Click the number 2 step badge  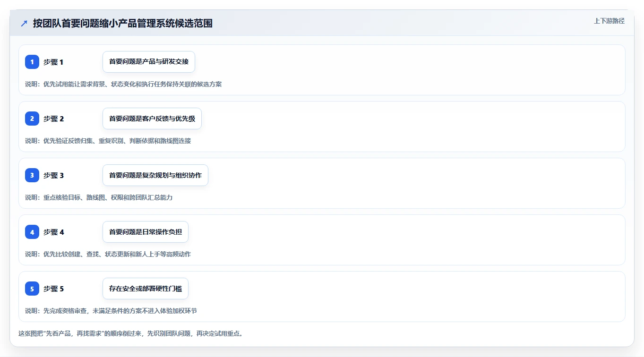32,119
